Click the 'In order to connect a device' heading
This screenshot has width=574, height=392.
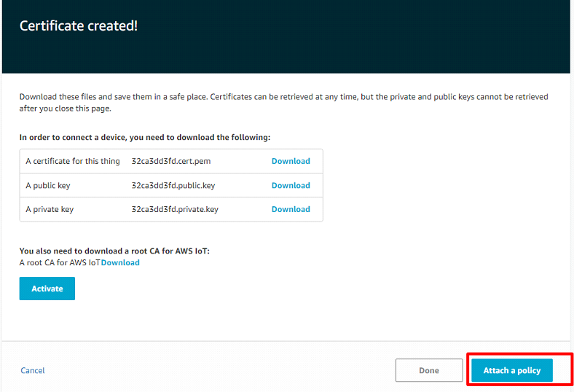coord(145,137)
